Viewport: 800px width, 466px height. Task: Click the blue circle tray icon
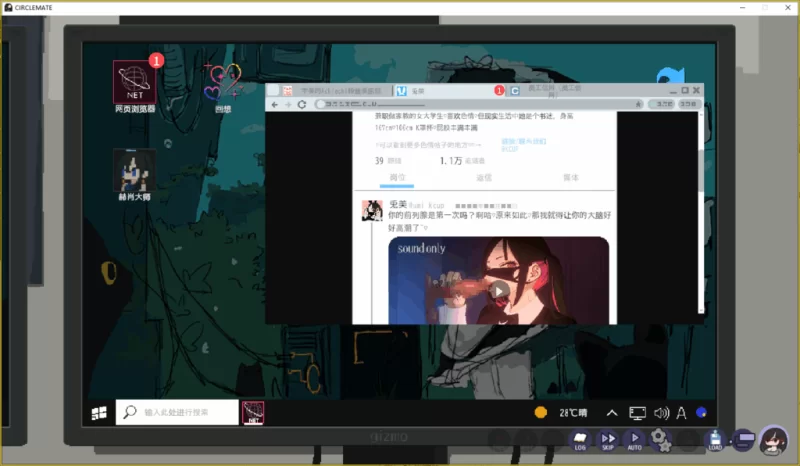coord(702,412)
